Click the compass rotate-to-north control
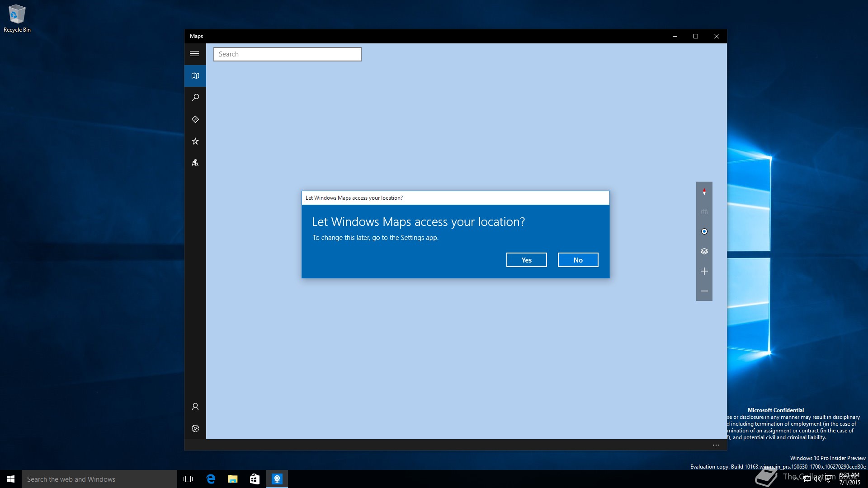Screen dimensions: 868x488 coord(704,192)
